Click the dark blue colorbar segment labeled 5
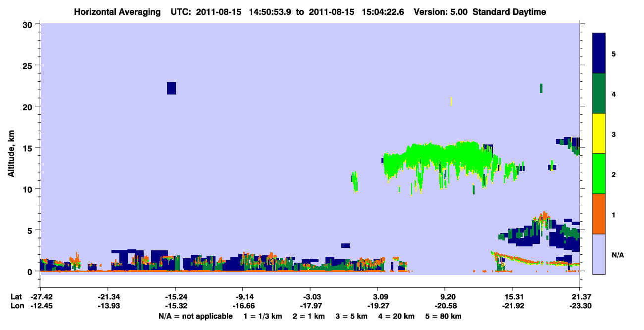Viewport: 644px width, 330px height. point(599,53)
